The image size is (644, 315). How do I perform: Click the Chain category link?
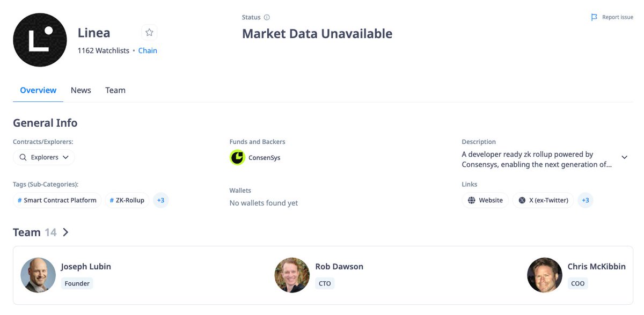(x=148, y=50)
